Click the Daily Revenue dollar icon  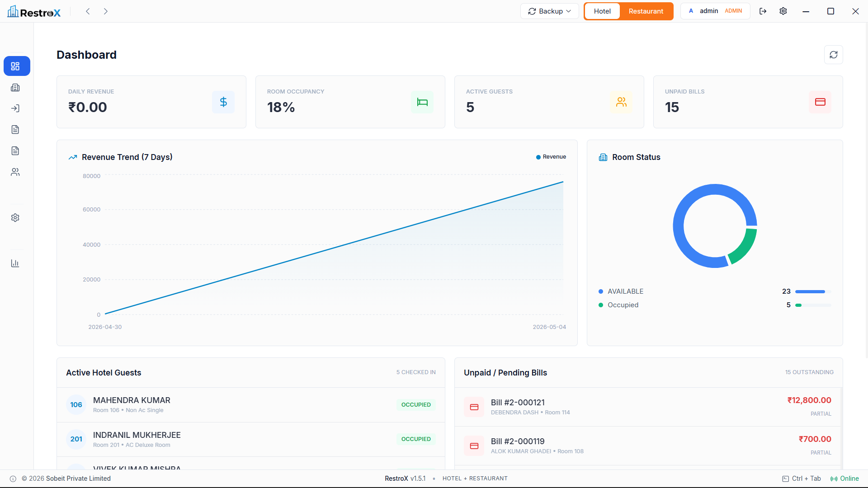(223, 102)
